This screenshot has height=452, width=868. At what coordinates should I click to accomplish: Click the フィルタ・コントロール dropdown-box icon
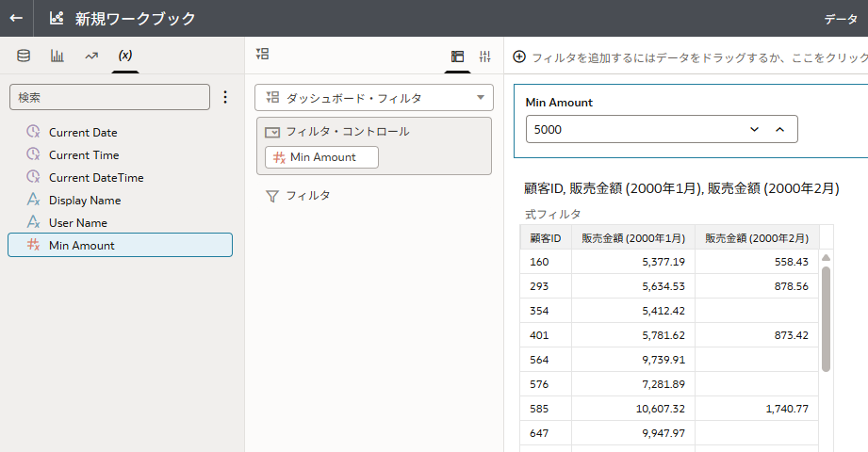click(x=272, y=132)
